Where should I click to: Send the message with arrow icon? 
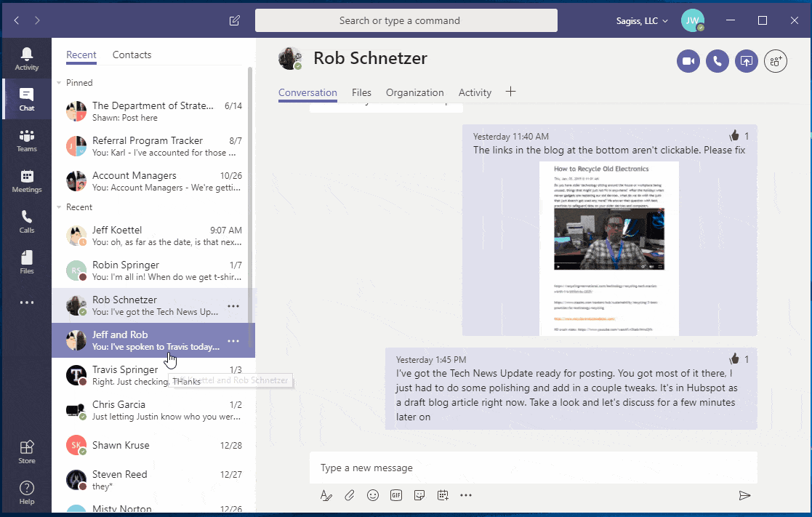[x=744, y=496]
